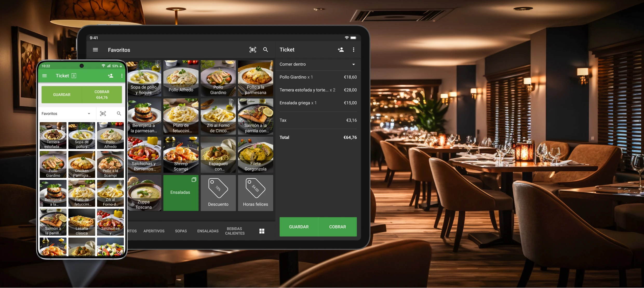Toggle Favoritos category filter view
This screenshot has width=644, height=288.
(66, 113)
